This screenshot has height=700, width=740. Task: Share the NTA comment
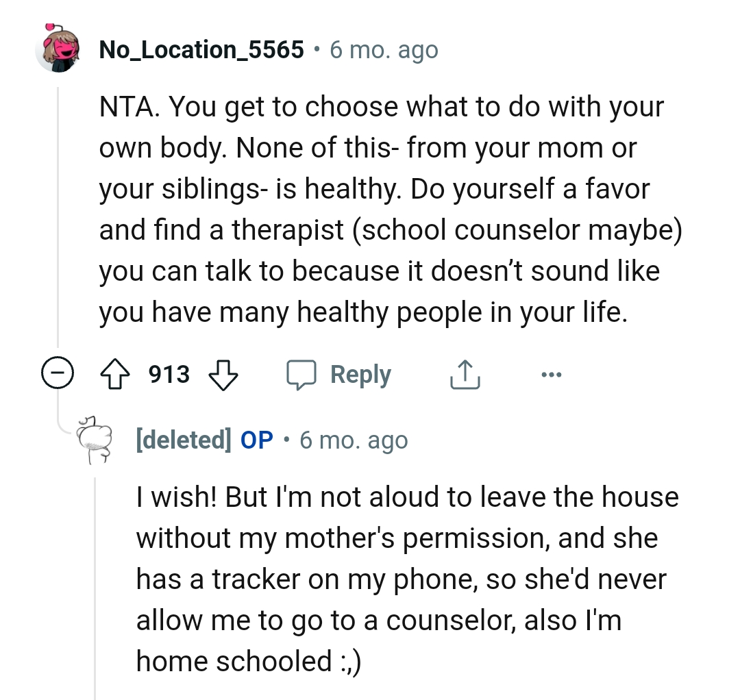(465, 374)
